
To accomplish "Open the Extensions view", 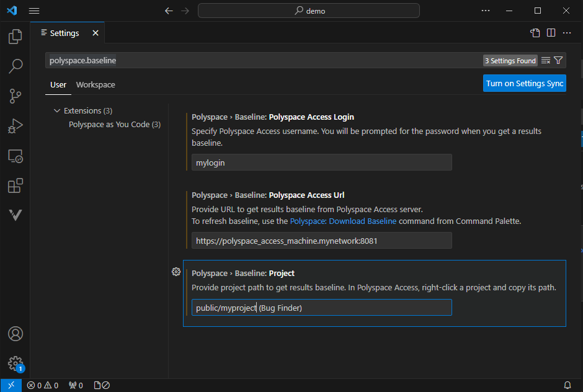I will tap(15, 185).
